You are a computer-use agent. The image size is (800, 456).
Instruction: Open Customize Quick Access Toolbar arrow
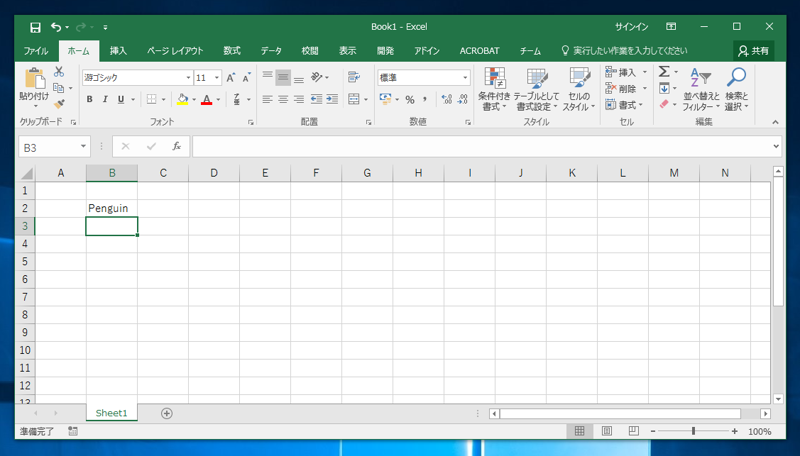[x=105, y=27]
